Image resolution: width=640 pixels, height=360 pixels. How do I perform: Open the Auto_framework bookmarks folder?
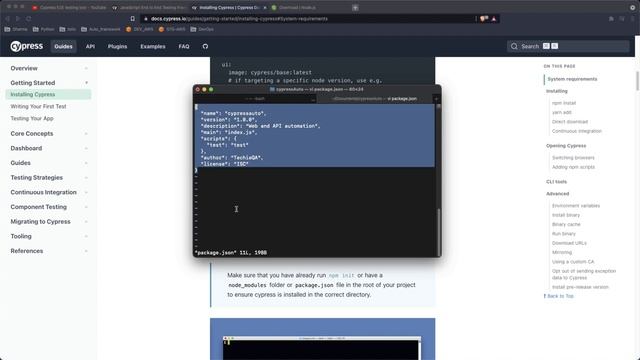[101, 29]
